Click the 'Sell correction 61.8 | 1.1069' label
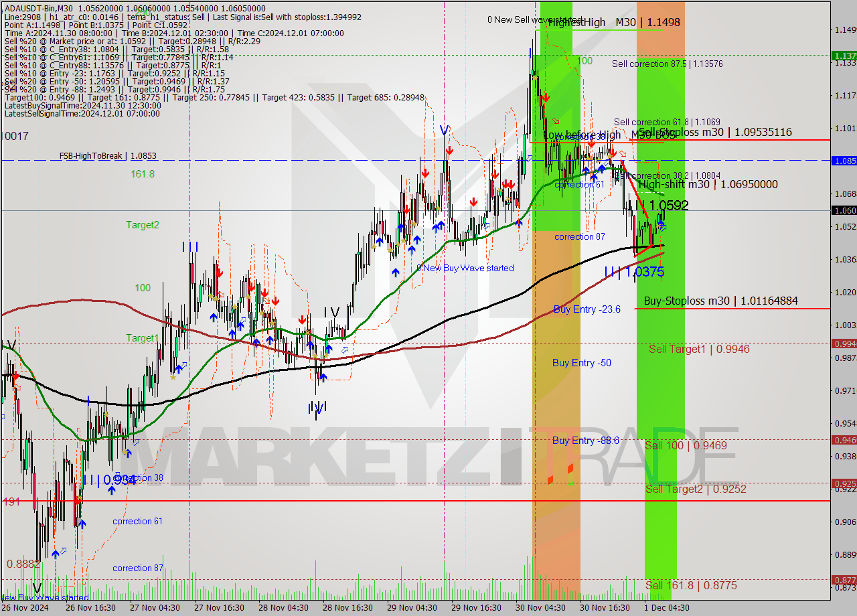Image resolution: width=857 pixels, height=616 pixels. pos(667,122)
